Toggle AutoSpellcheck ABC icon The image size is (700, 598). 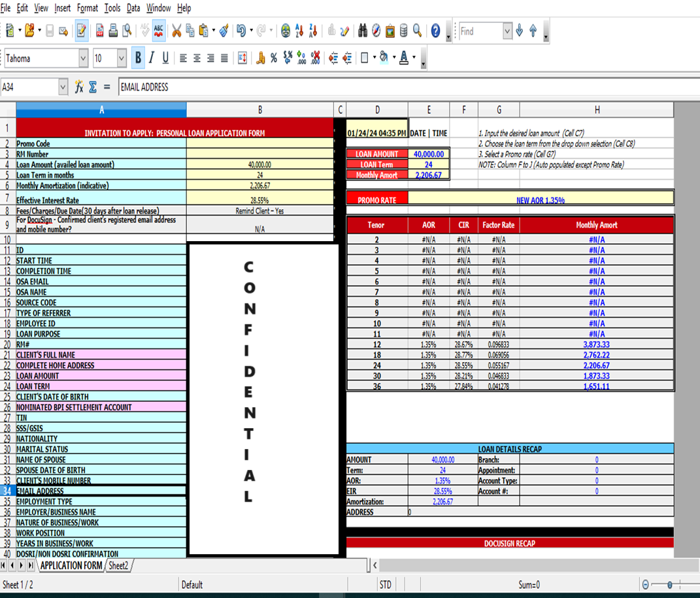pyautogui.click(x=158, y=31)
